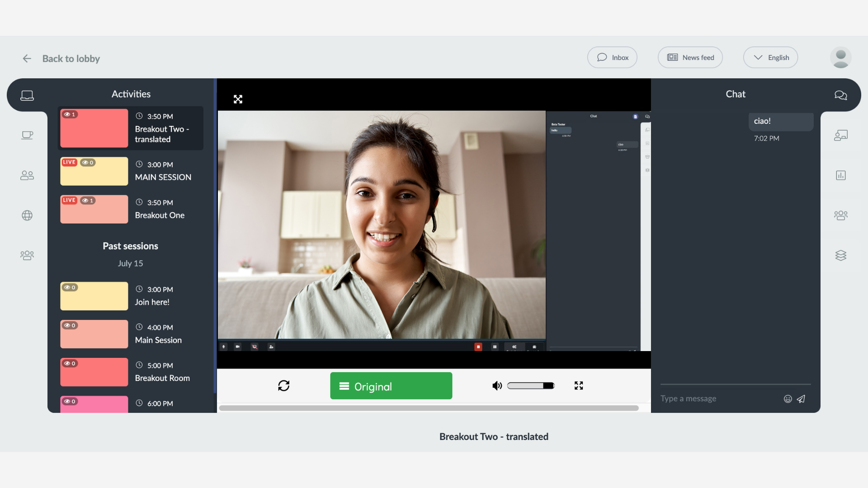Viewport: 868px width, 488px height.
Task: Mute audio with the speaker icon
Action: pos(497,385)
